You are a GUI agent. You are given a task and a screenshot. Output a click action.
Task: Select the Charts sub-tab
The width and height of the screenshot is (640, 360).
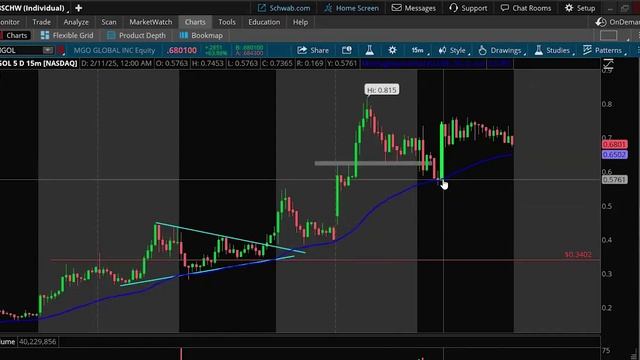tap(16, 36)
